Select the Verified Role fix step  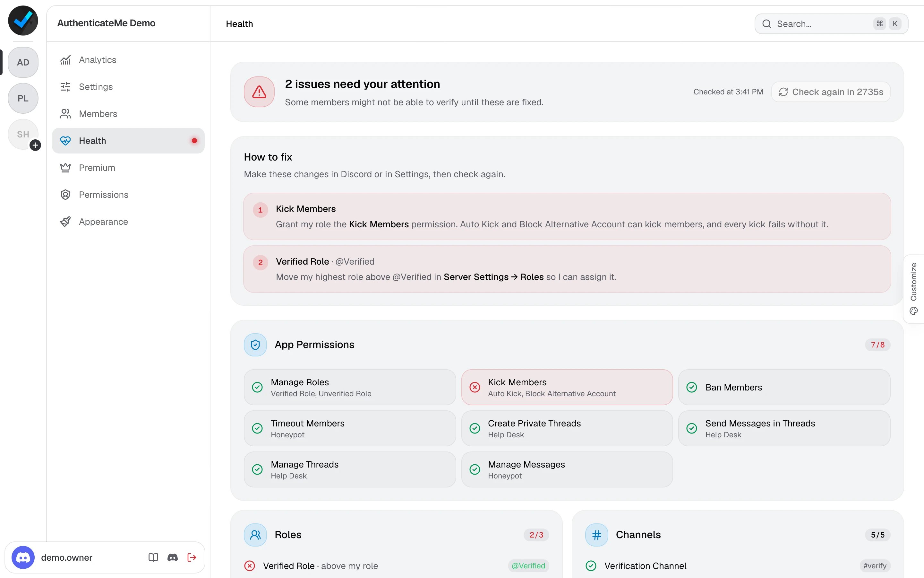point(567,269)
